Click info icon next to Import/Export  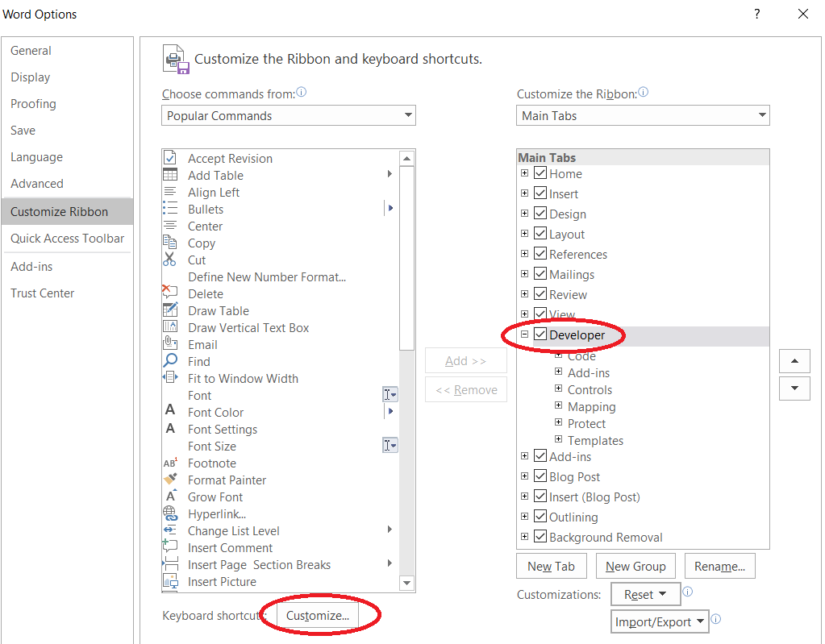[715, 619]
